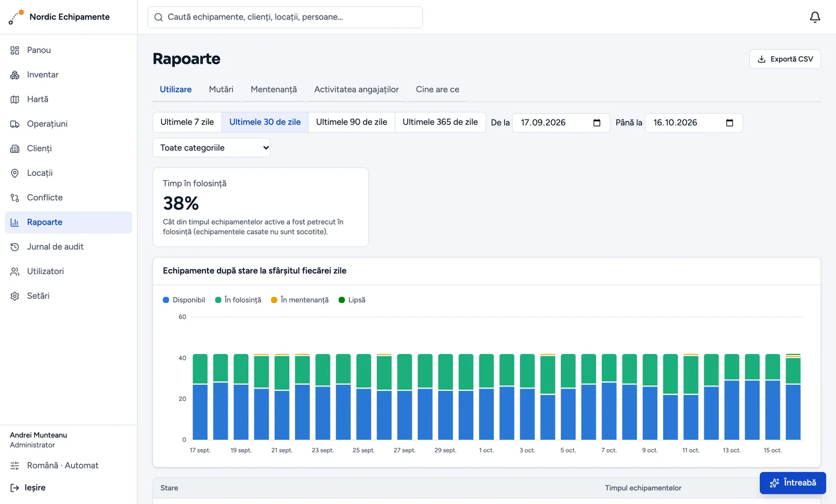This screenshot has width=836, height=504.
Task: Open calendar picker for Până la date
Action: pyautogui.click(x=729, y=123)
